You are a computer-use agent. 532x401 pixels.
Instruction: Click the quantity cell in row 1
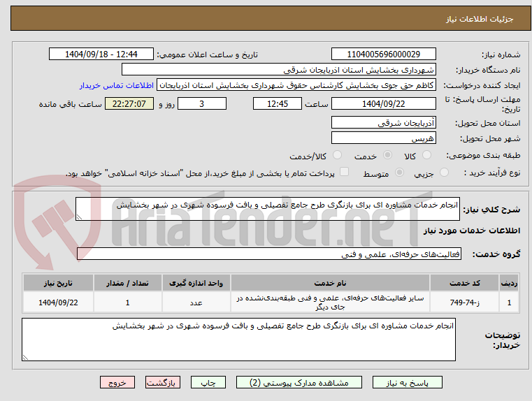pos(127,302)
